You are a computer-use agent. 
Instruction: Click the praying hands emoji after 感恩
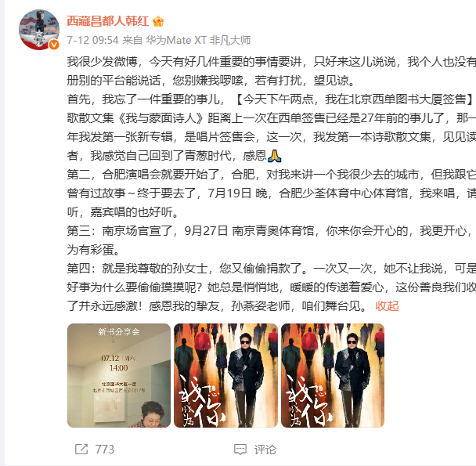click(x=275, y=156)
